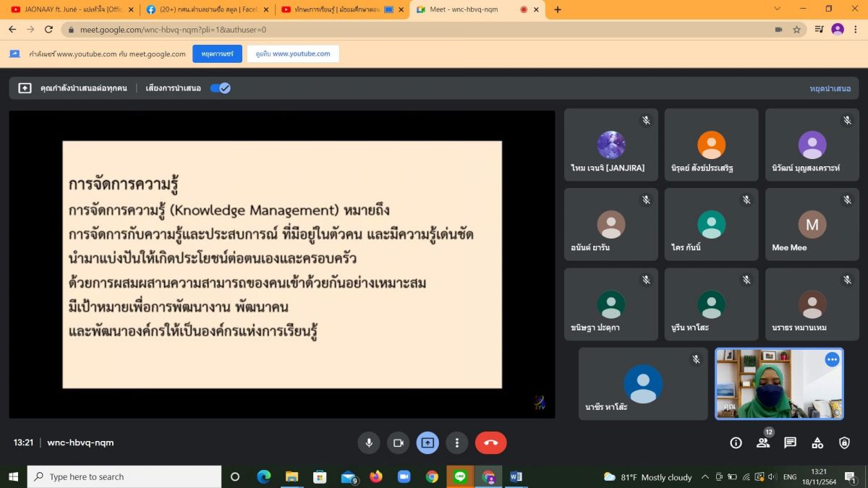This screenshot has height=488, width=868.
Task: Click the blue stop sharing button
Action: (x=217, y=54)
